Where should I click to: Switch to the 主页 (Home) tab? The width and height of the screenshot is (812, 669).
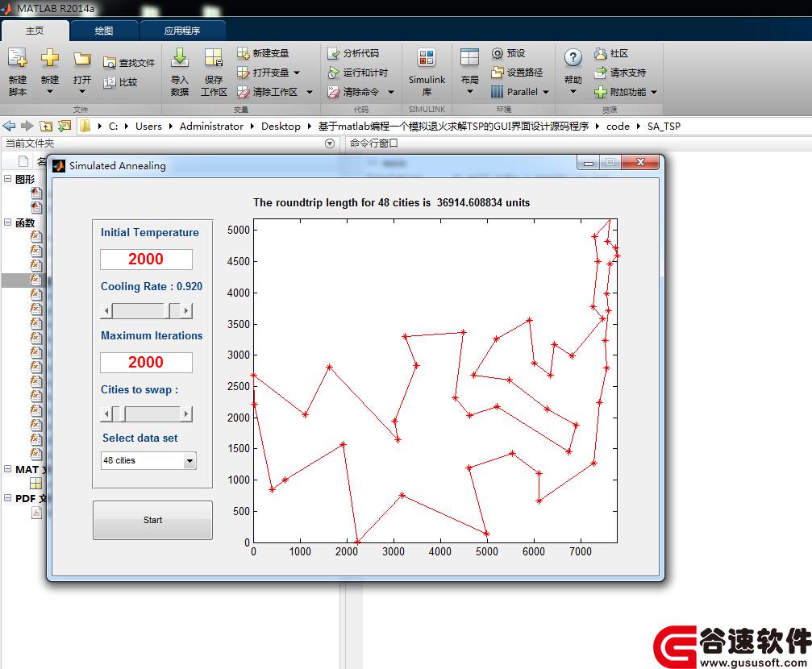click(35, 31)
